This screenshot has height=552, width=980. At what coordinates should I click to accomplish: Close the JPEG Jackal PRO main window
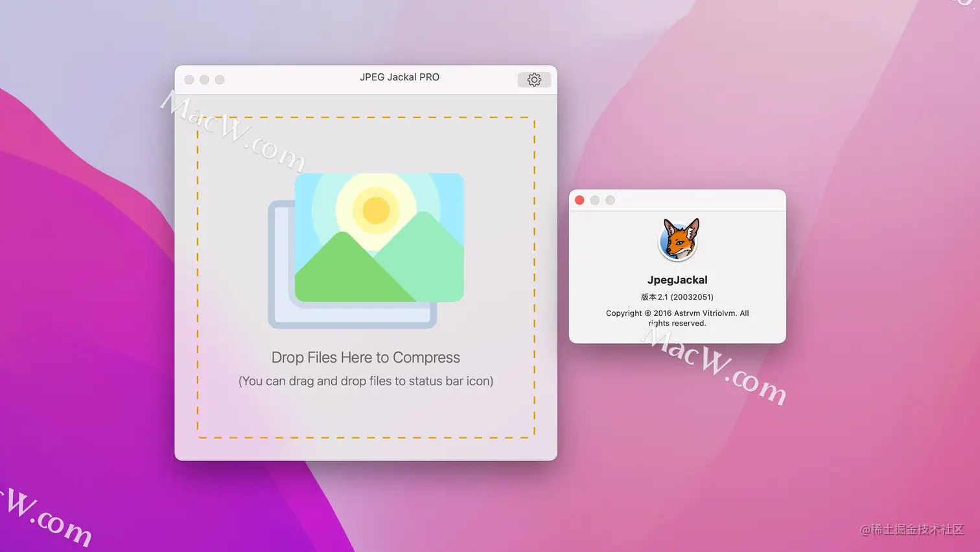tap(189, 80)
